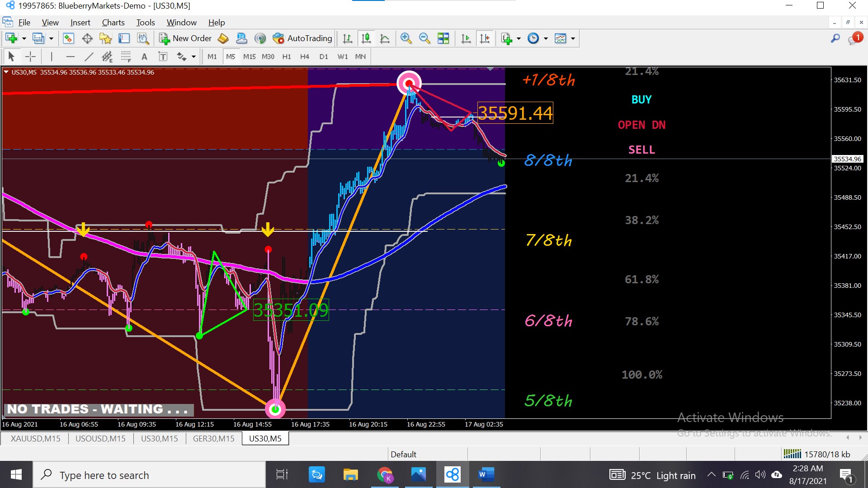The image size is (868, 488).
Task: Click the Zoom Out magnifier icon
Action: click(424, 38)
